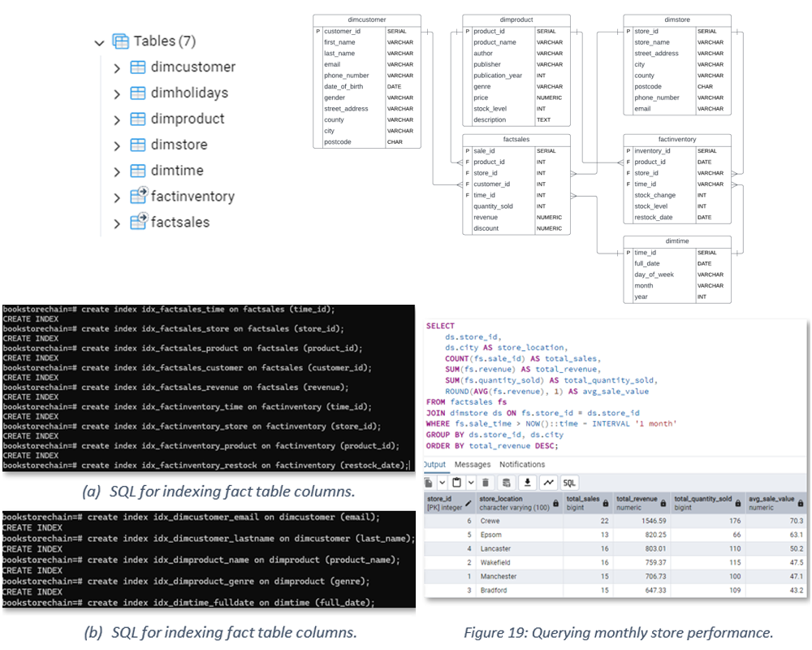Expand the dimstore table node

pos(117,145)
